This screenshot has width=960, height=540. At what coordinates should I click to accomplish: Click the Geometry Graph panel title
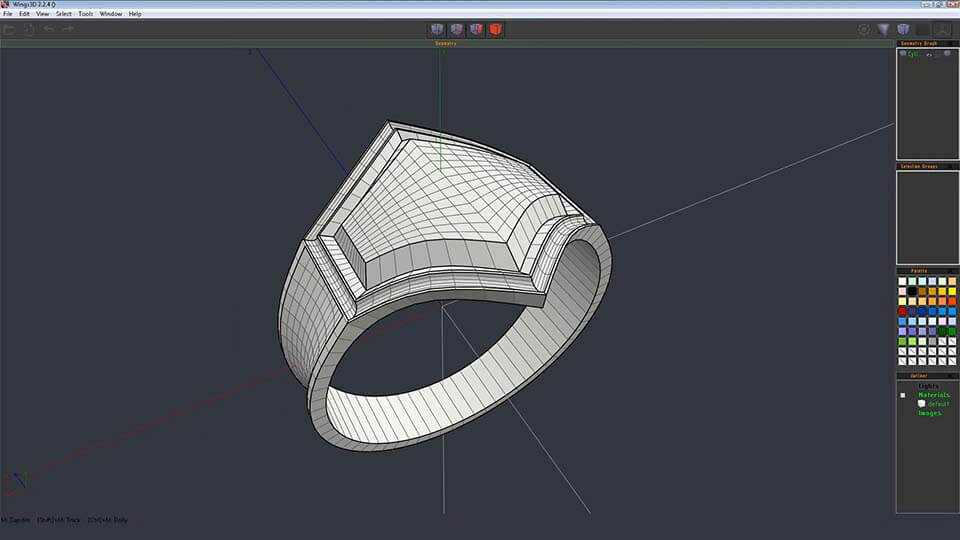click(x=918, y=43)
